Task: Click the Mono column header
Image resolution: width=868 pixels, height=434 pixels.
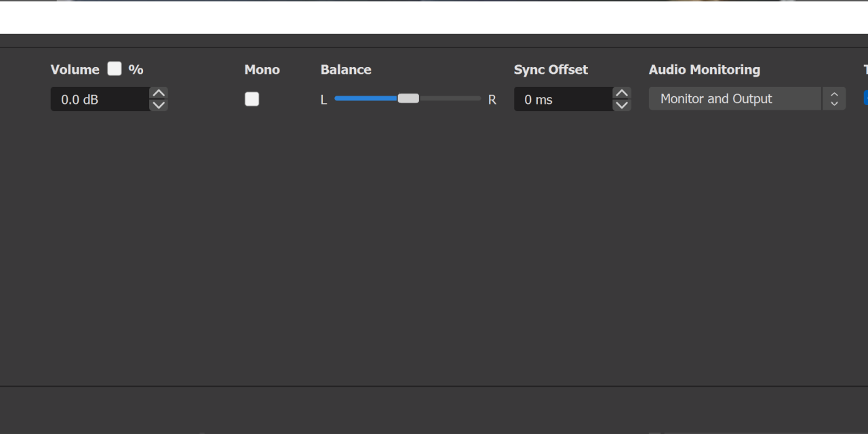Action: click(x=262, y=70)
